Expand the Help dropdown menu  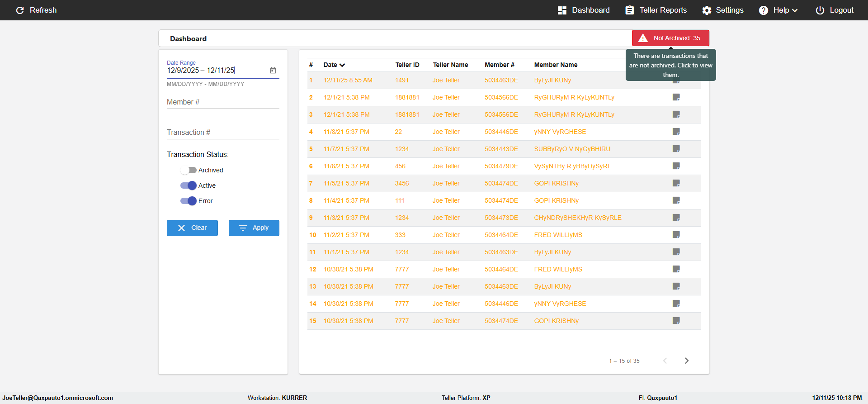tap(778, 10)
